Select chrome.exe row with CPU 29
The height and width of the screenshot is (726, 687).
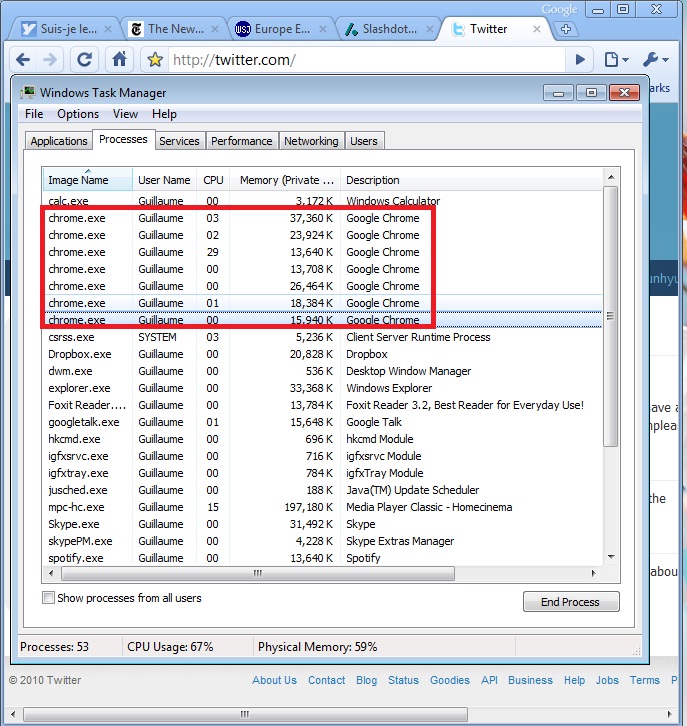point(322,252)
